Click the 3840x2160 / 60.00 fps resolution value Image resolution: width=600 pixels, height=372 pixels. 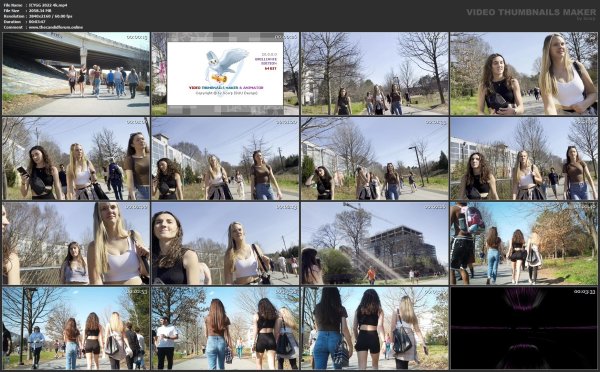(x=51, y=16)
